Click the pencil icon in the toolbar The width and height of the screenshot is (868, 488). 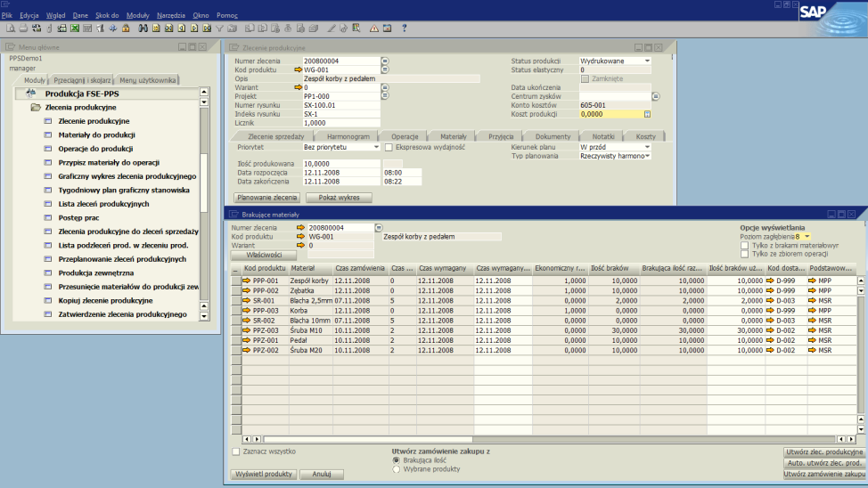click(x=331, y=28)
